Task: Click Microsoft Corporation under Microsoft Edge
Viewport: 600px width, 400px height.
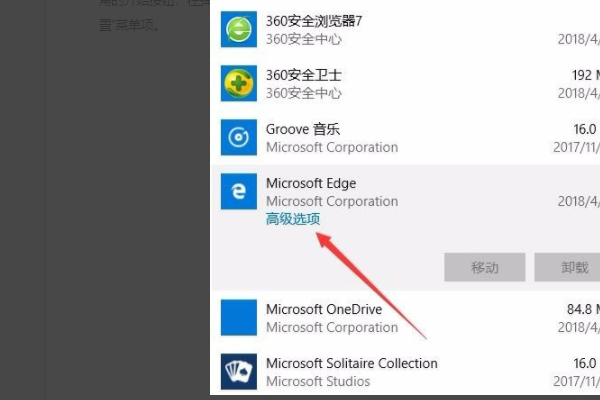Action: 332,201
